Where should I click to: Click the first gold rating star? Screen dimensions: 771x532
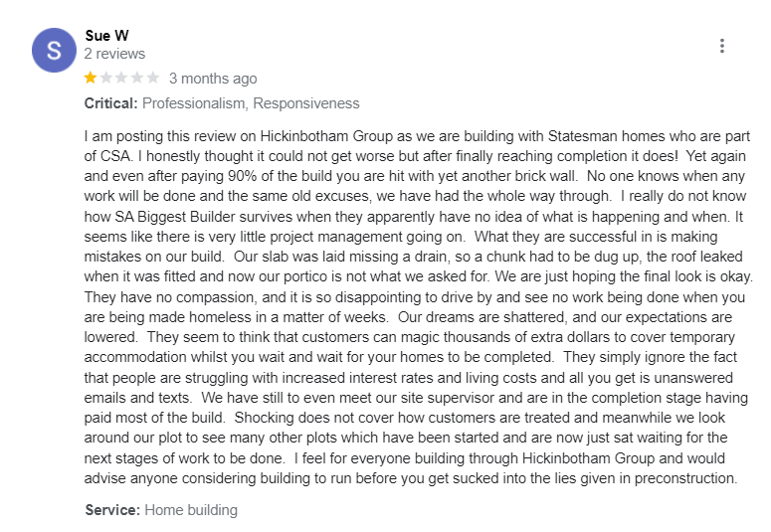[91, 78]
